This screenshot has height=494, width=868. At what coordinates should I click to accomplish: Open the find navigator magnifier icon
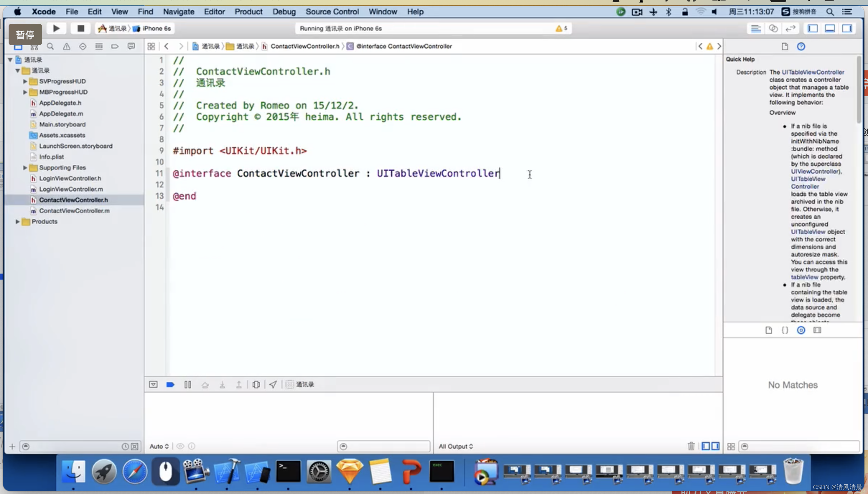point(50,46)
